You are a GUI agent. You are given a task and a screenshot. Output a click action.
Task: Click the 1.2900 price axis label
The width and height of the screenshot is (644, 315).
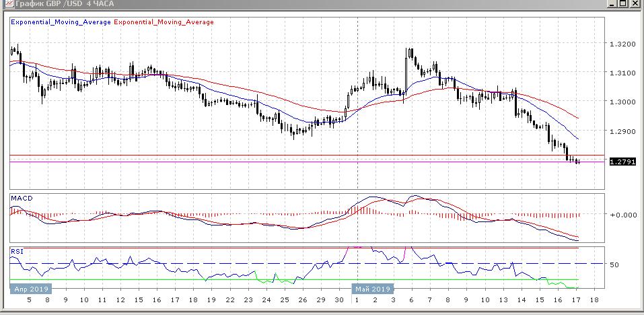(x=620, y=131)
